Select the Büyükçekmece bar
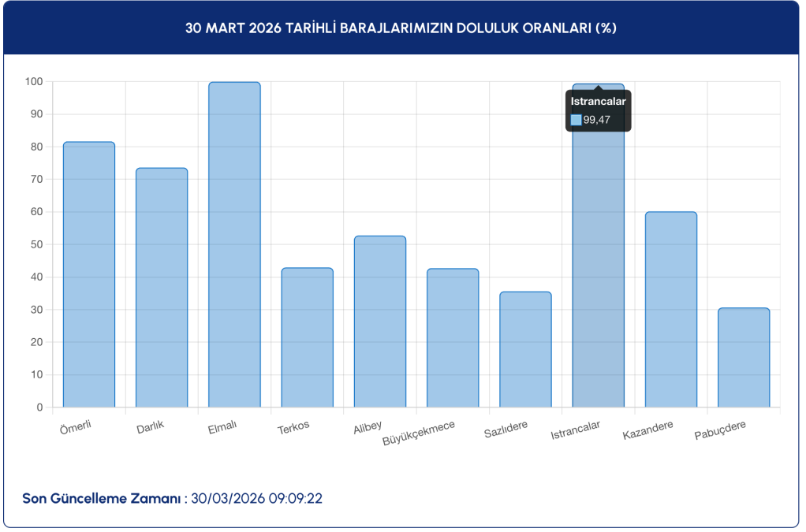806x532 pixels. click(x=453, y=338)
